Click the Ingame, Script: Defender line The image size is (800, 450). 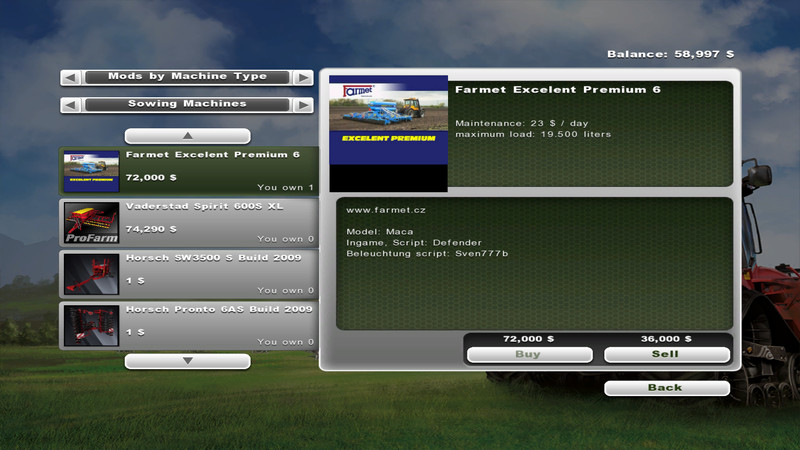(414, 243)
